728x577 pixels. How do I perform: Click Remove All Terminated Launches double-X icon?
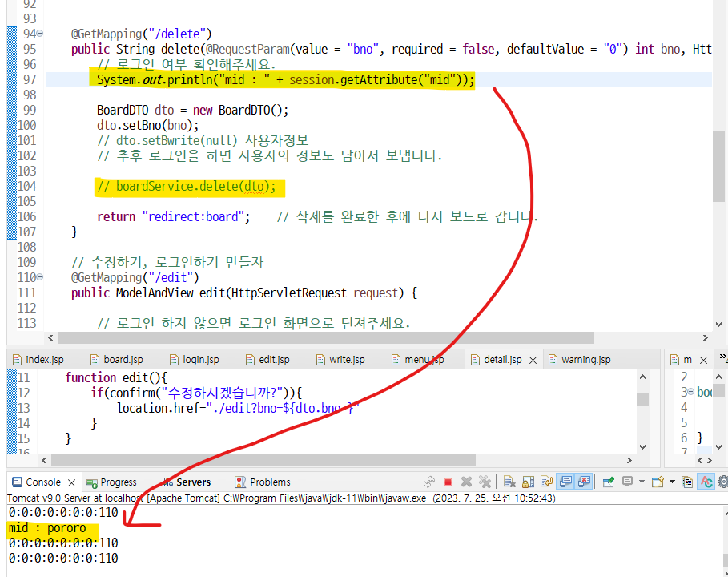pyautogui.click(x=485, y=482)
